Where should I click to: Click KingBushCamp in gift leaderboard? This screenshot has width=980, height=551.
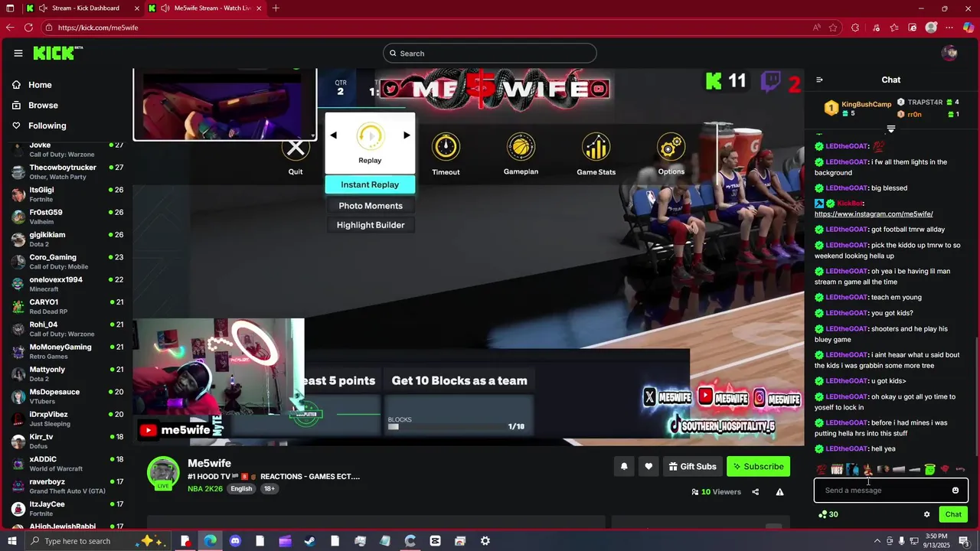(866, 104)
